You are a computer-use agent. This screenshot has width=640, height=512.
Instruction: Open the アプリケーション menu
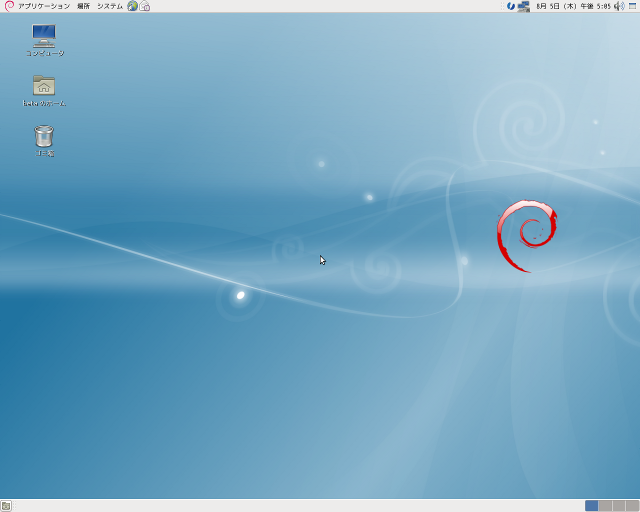pyautogui.click(x=44, y=6)
